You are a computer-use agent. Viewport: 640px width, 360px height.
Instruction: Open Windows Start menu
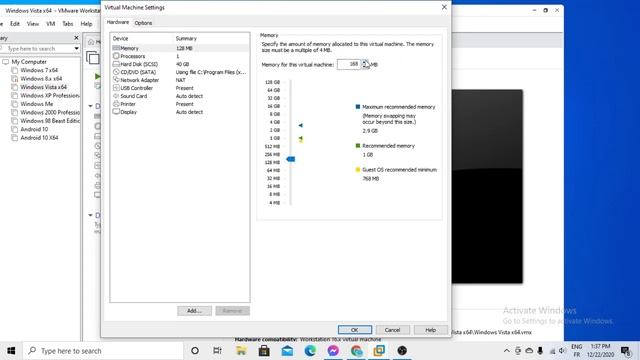(11, 351)
